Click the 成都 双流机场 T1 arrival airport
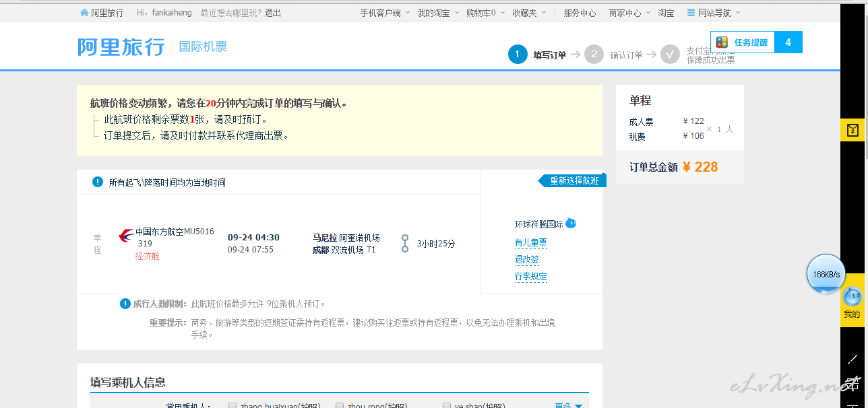Viewport: 868px width, 408px height. (344, 250)
